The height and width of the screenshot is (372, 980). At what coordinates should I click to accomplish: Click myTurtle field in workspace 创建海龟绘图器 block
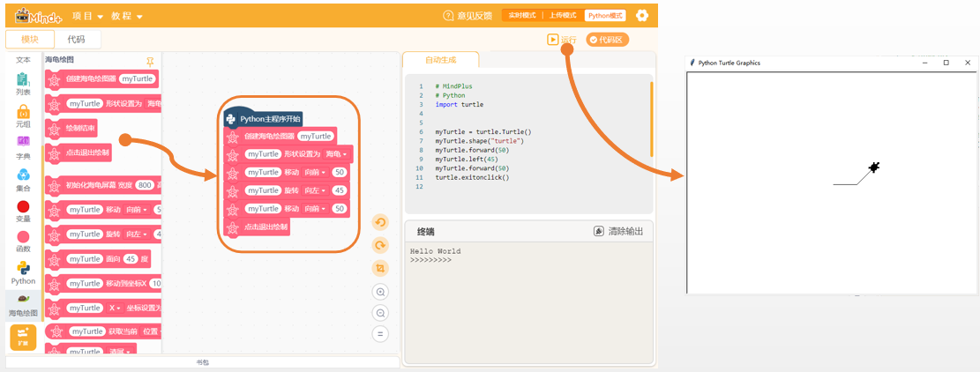click(x=316, y=136)
